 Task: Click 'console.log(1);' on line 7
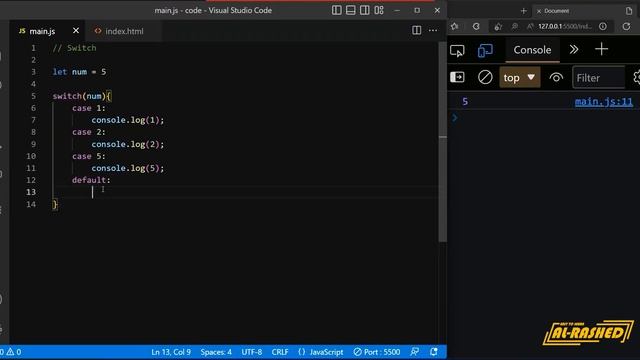click(127, 120)
